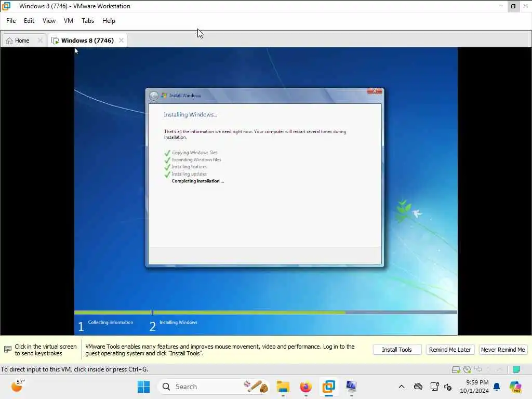The image size is (532, 399).
Task: Open File Explorer from taskbar
Action: point(283,387)
